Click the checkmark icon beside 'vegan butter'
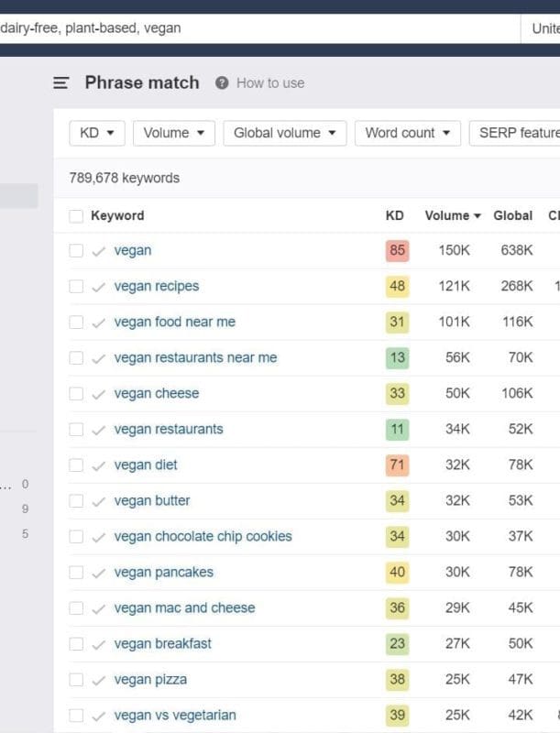The width and height of the screenshot is (560, 733). point(98,500)
